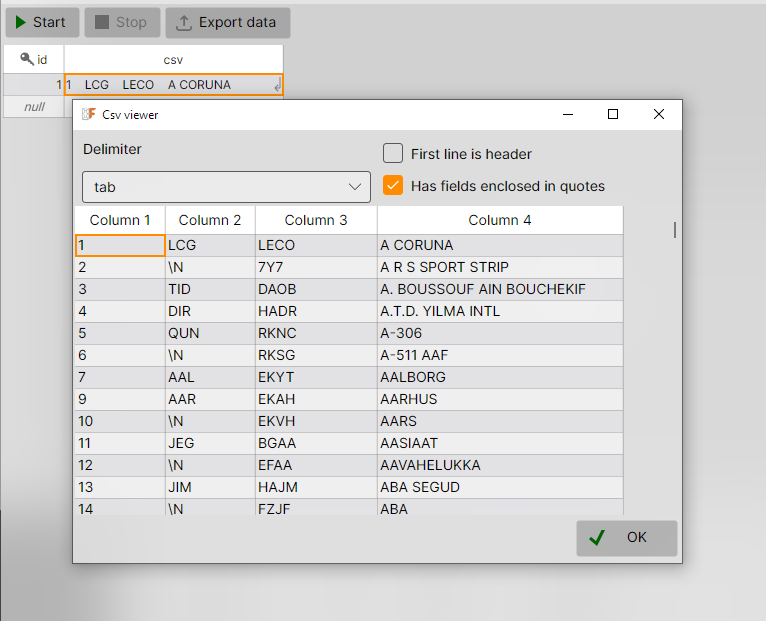766x621 pixels.
Task: Minimize the Csv viewer window
Action: pyautogui.click(x=568, y=114)
